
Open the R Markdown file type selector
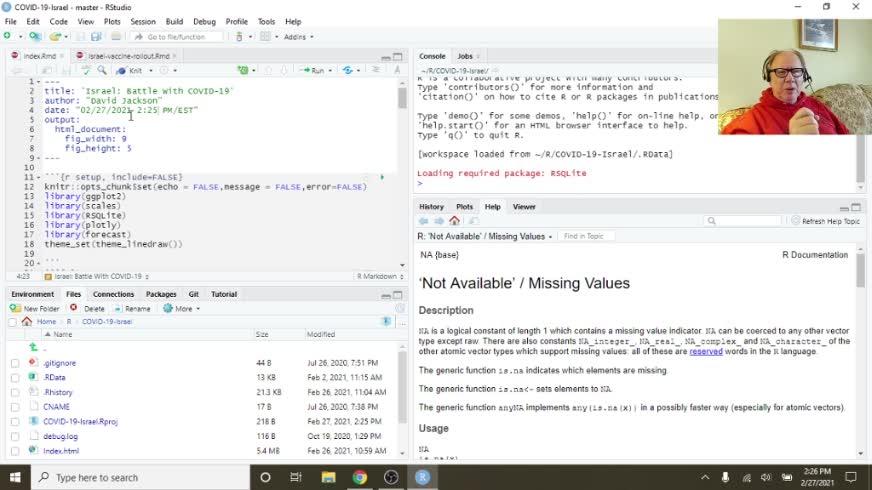click(x=380, y=276)
